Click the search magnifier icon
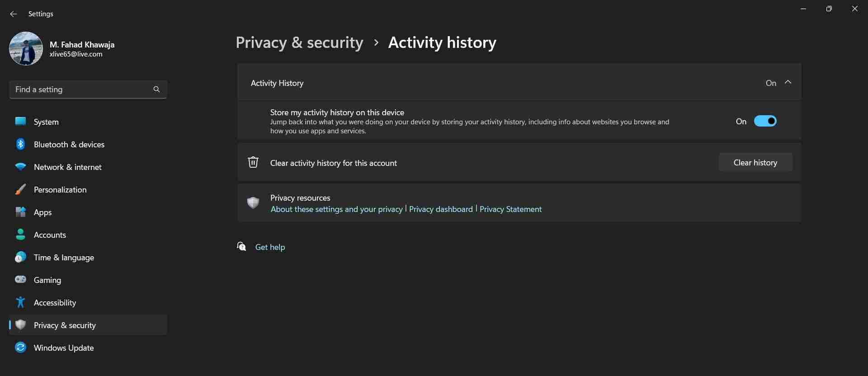This screenshot has height=376, width=868. click(156, 89)
